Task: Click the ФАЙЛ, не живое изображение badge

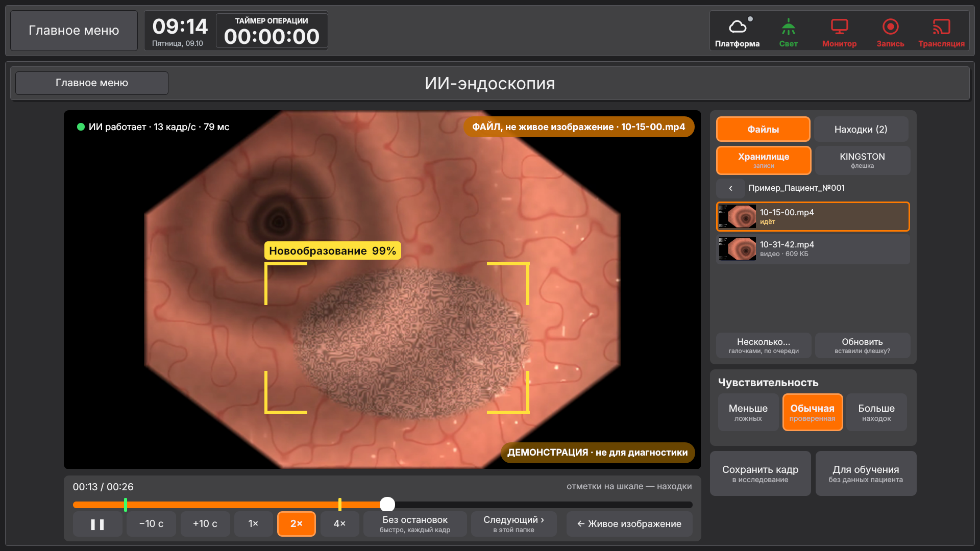Action: [x=578, y=127]
